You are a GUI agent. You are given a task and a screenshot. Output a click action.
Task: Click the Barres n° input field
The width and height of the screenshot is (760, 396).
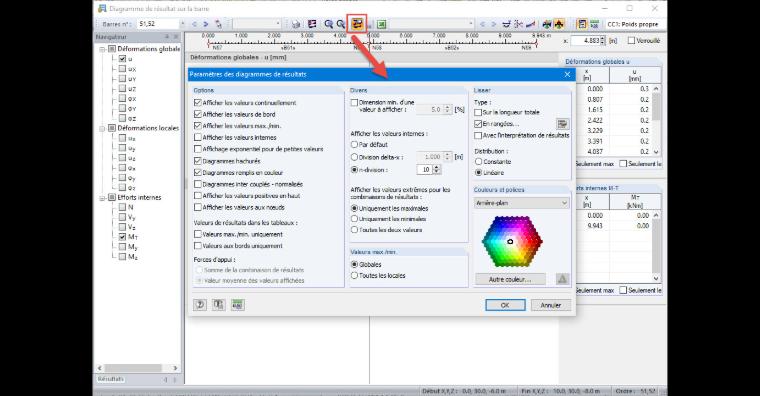[158, 24]
